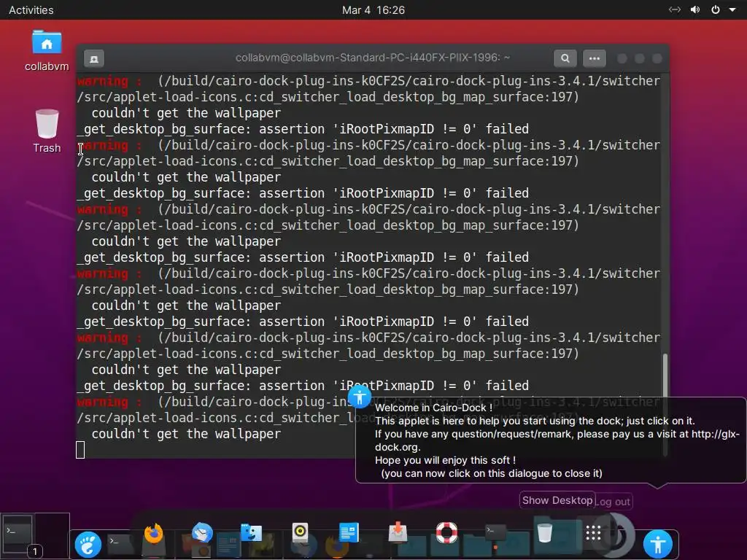Image resolution: width=747 pixels, height=560 pixels.
Task: Launch Rhythmbox speaker icon in dock
Action: (300, 532)
